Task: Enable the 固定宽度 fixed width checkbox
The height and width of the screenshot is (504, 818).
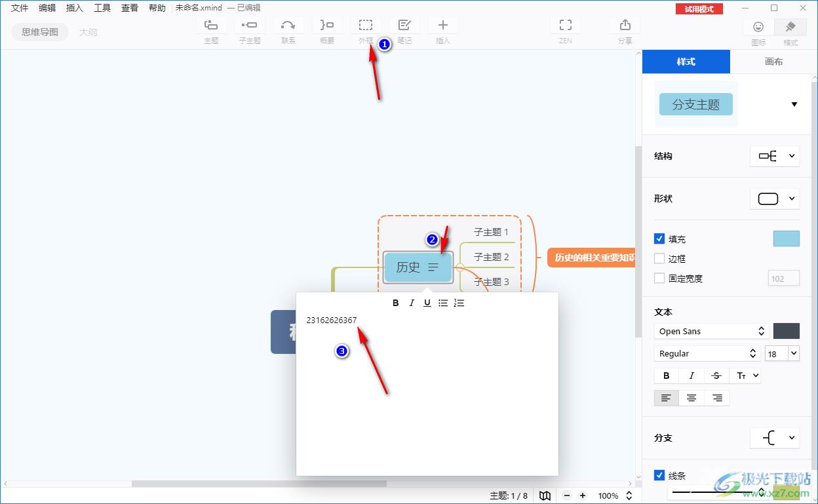Action: (659, 278)
